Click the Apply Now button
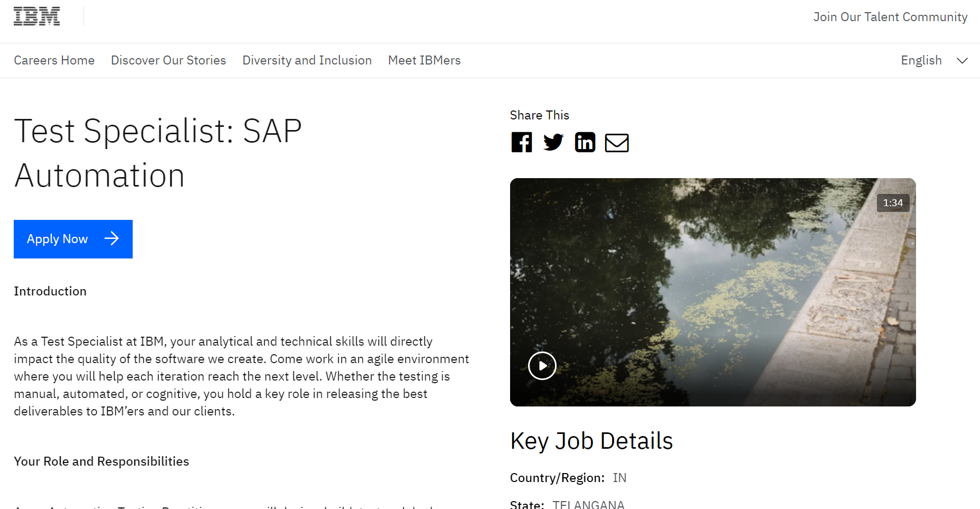 (73, 239)
